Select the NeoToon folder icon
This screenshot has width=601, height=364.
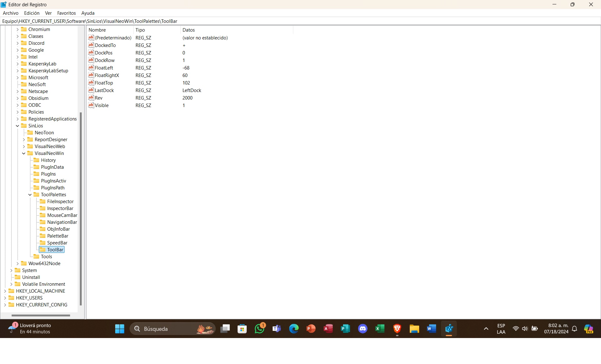click(30, 133)
